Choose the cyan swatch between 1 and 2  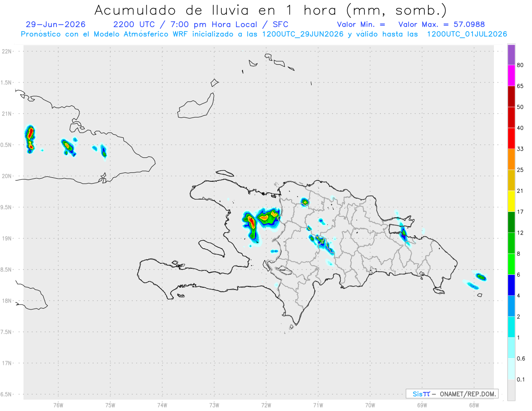(511, 327)
